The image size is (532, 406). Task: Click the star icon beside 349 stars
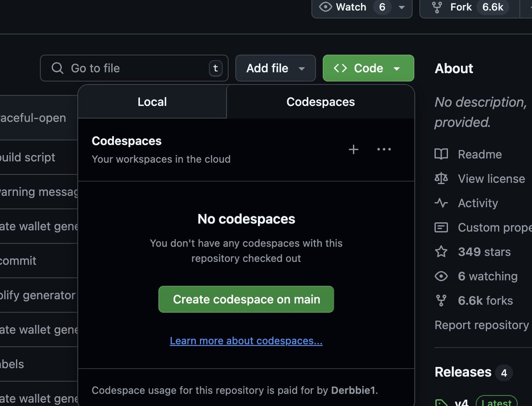click(441, 252)
